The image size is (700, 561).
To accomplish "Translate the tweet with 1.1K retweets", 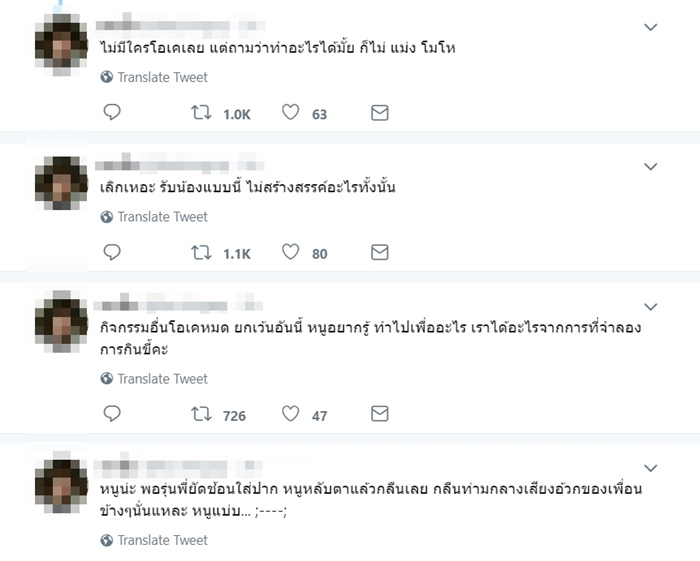I will point(161,217).
